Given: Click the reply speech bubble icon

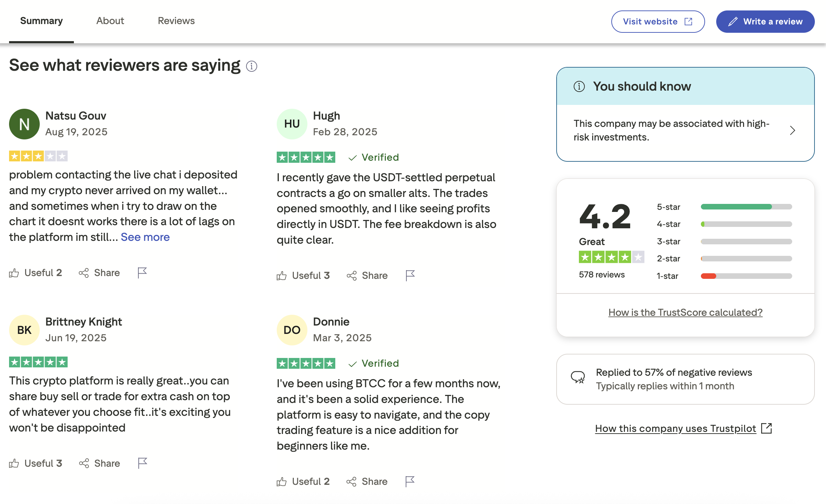Looking at the screenshot, I should [578, 377].
